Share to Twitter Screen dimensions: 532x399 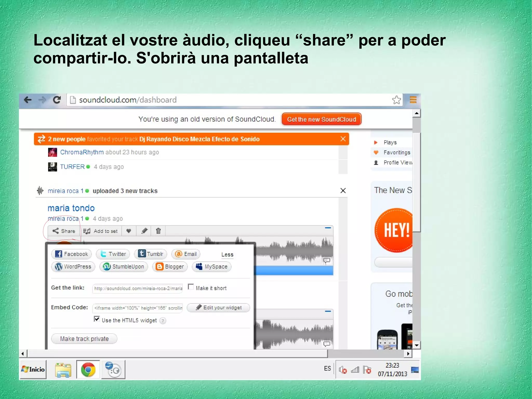tap(113, 254)
